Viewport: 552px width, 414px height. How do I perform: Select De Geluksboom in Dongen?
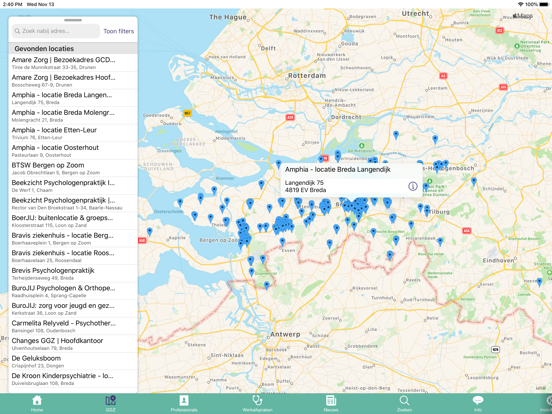click(x=73, y=362)
